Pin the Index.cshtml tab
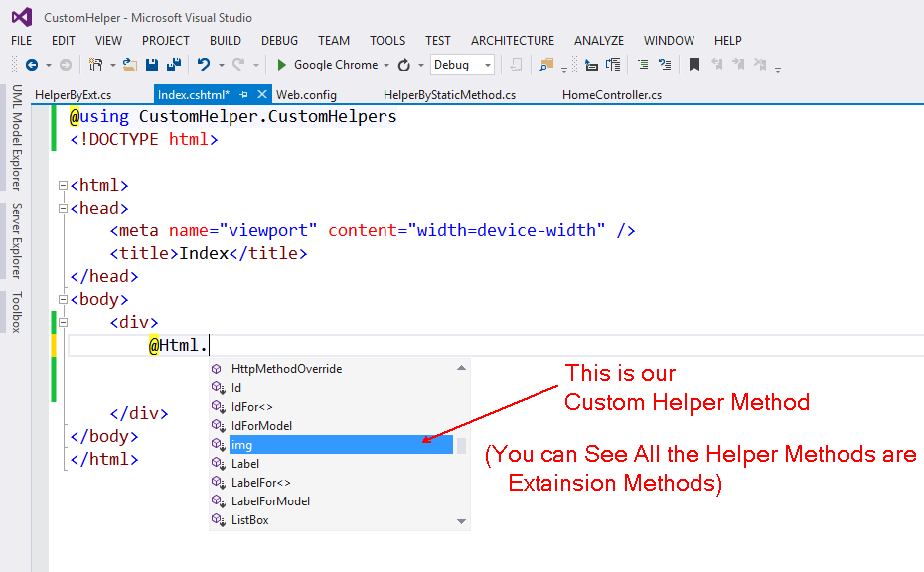The width and height of the screenshot is (924, 572). [244, 94]
